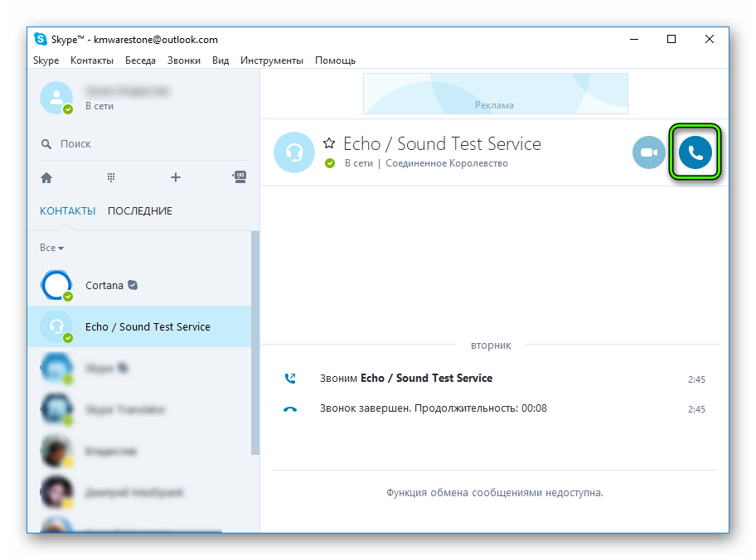Select the Echo / Sound Test Service contact
The image size is (756, 560).
[140, 326]
